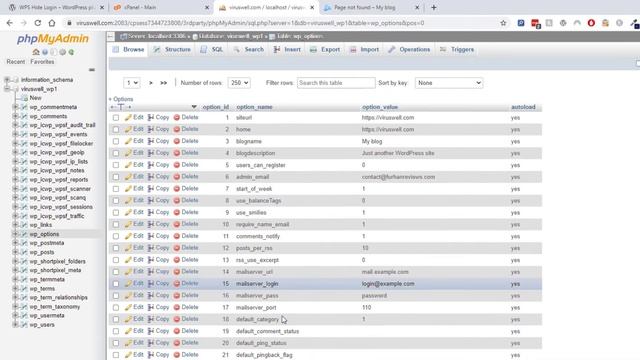
Task: Open the wp_options table in tree
Action: 44,234
